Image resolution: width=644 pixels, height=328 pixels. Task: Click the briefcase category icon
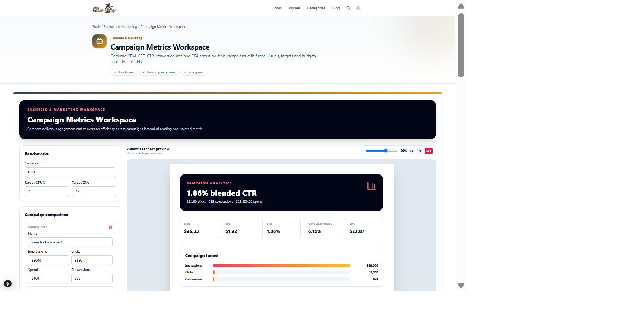(100, 41)
